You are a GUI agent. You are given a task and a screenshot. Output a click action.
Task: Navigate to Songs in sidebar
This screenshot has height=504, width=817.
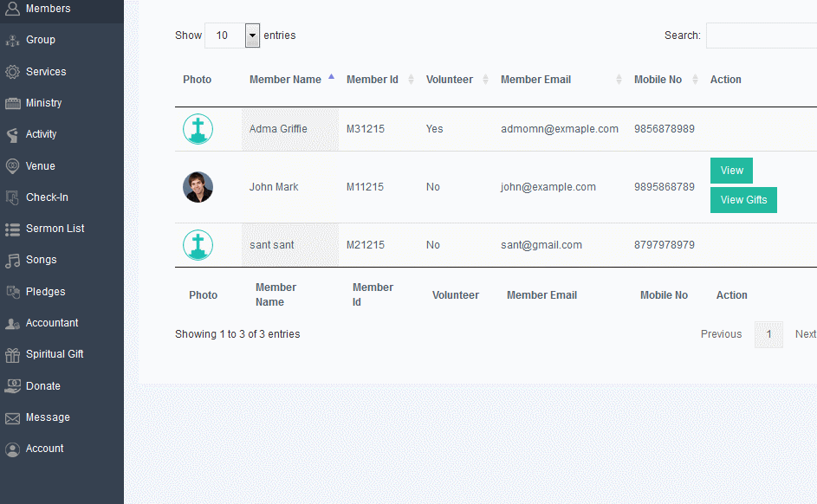coord(42,259)
